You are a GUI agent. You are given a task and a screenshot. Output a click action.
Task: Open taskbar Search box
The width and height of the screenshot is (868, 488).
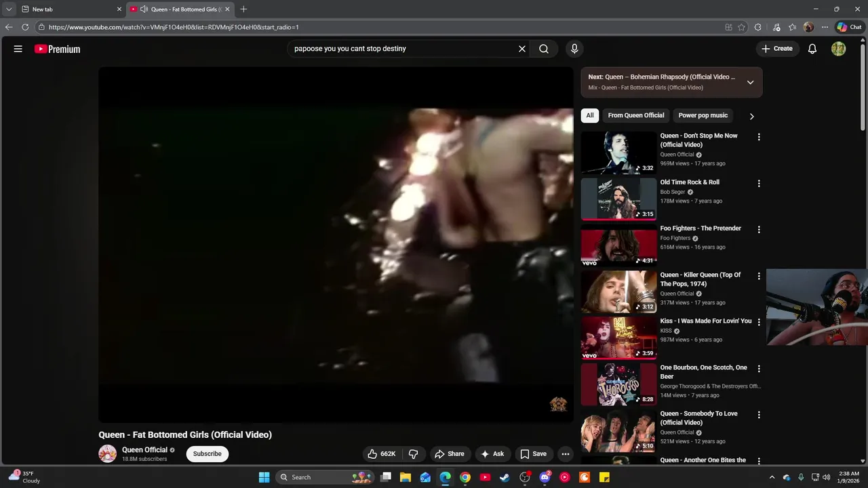point(325,477)
